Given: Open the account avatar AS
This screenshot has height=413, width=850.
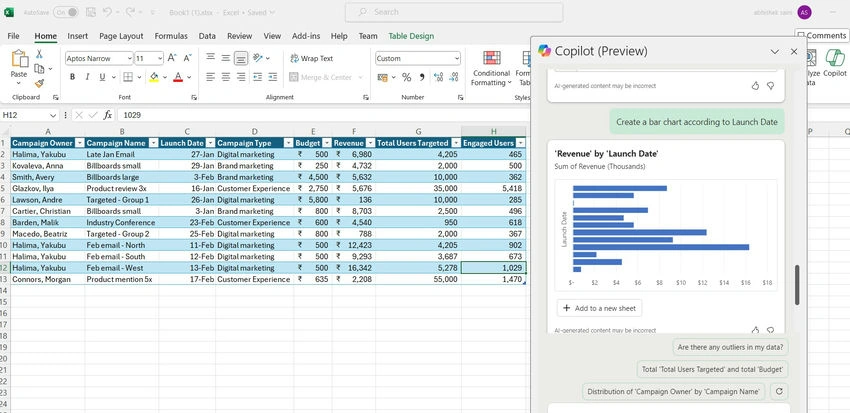Looking at the screenshot, I should (804, 12).
